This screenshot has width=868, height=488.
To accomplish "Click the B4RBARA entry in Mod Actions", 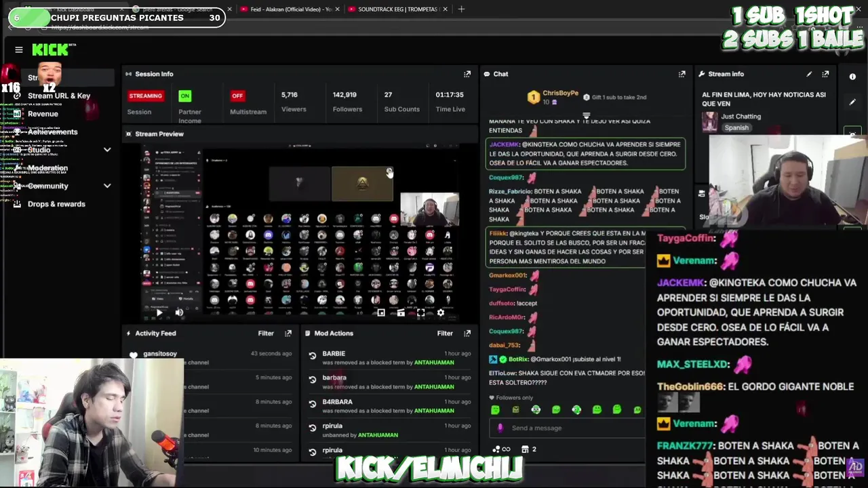I will (338, 402).
